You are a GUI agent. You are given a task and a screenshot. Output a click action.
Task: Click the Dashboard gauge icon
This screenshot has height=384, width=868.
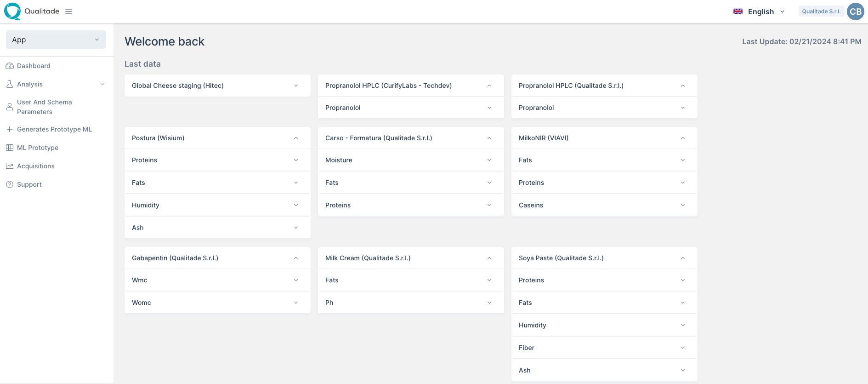coord(10,66)
